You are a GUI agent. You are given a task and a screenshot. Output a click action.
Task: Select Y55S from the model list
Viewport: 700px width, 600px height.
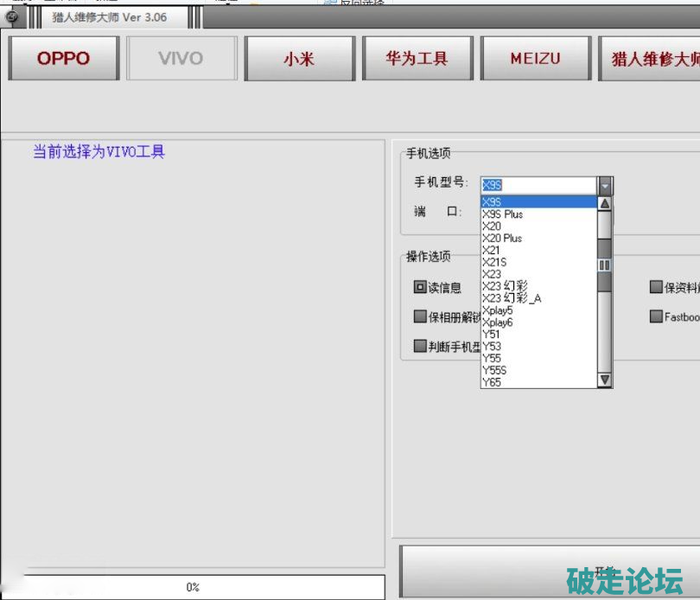click(494, 370)
